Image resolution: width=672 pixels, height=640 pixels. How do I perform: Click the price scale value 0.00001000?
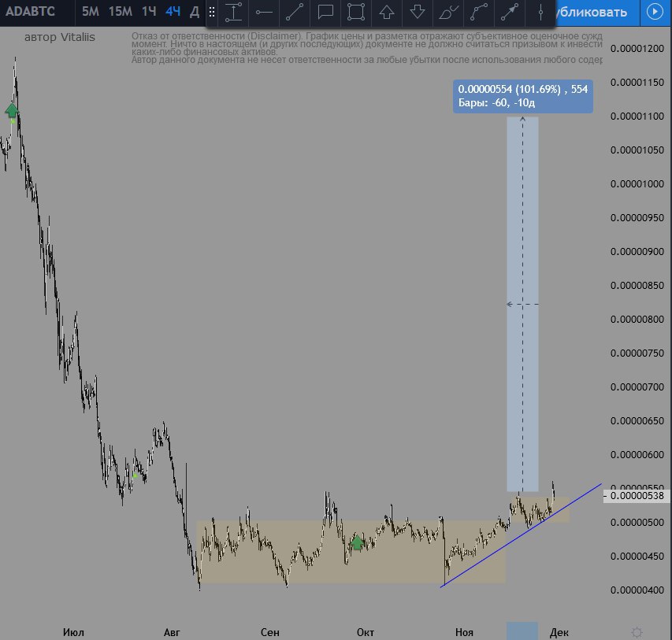coord(637,183)
